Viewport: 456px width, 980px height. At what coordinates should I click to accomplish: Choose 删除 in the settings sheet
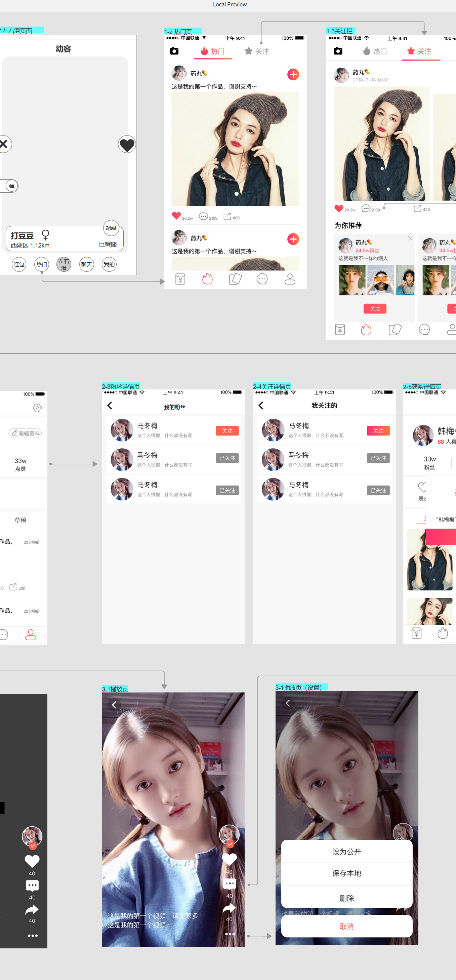(346, 898)
